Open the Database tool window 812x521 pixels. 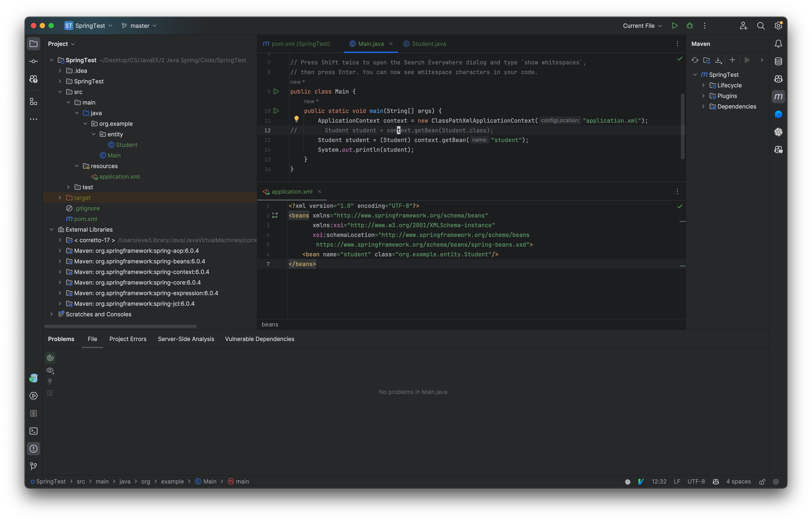click(778, 61)
